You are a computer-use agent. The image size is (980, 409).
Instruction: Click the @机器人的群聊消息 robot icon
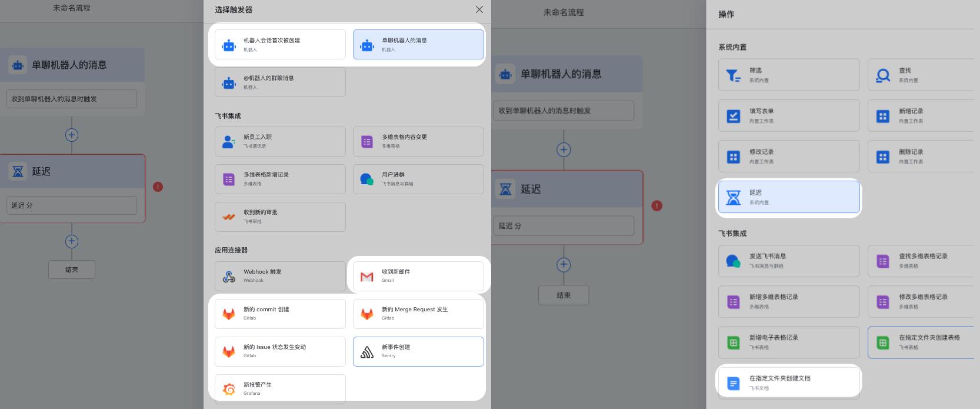tap(229, 82)
